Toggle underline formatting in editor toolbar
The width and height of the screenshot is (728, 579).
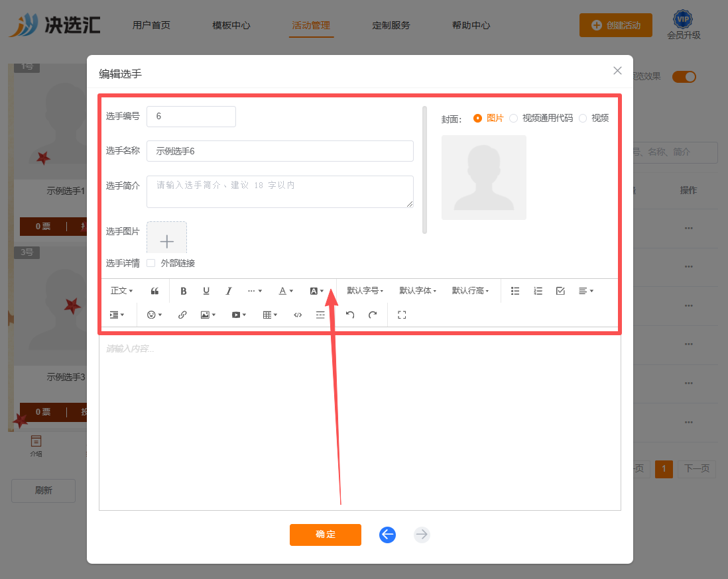[x=206, y=291]
